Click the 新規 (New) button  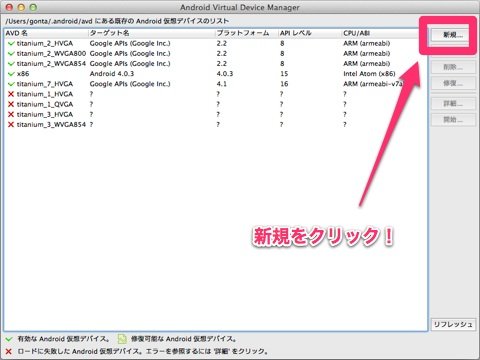(x=453, y=35)
